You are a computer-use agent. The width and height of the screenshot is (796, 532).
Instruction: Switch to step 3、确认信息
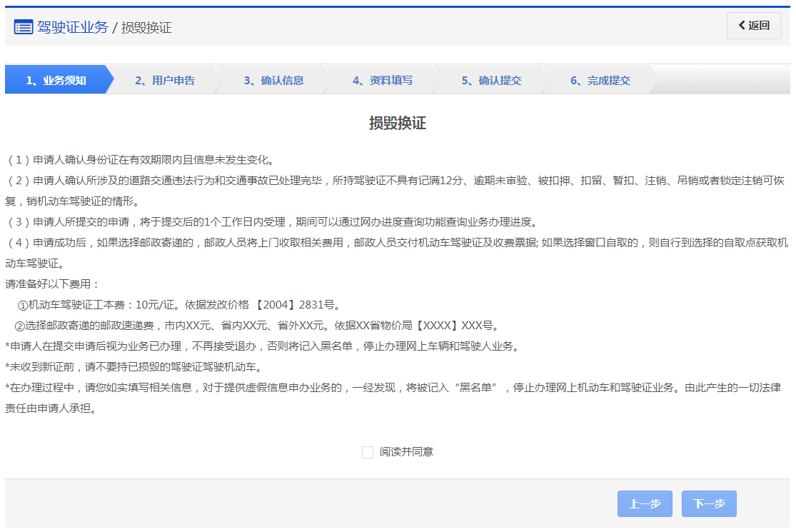[x=273, y=80]
